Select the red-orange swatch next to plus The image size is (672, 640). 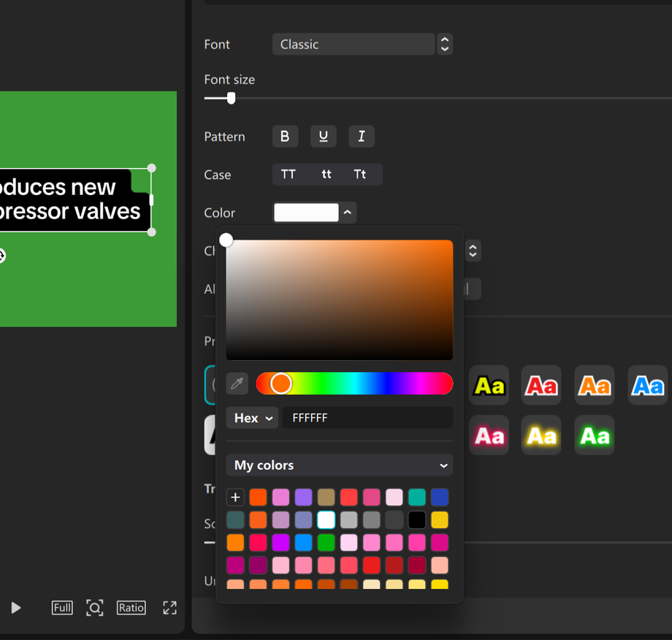point(258,497)
